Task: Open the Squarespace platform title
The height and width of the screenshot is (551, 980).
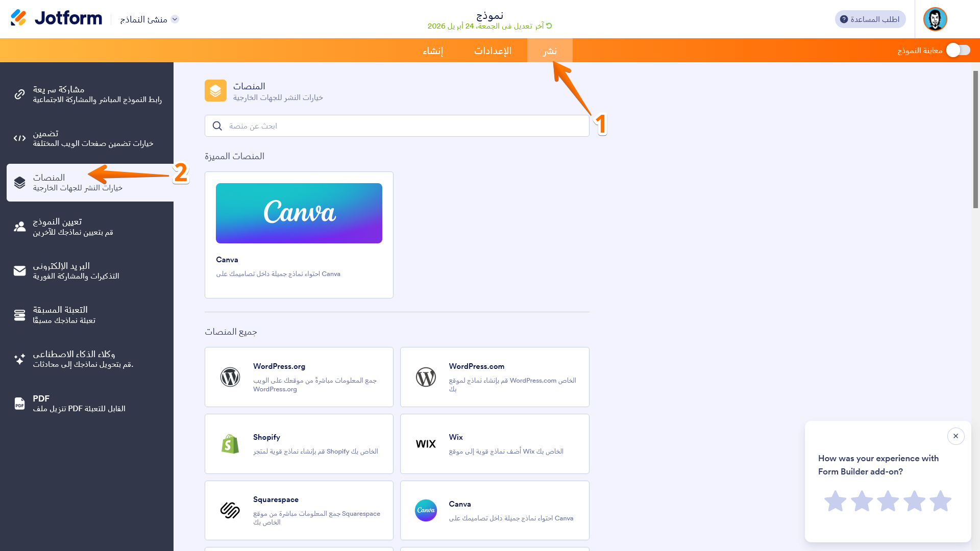Action: [276, 499]
